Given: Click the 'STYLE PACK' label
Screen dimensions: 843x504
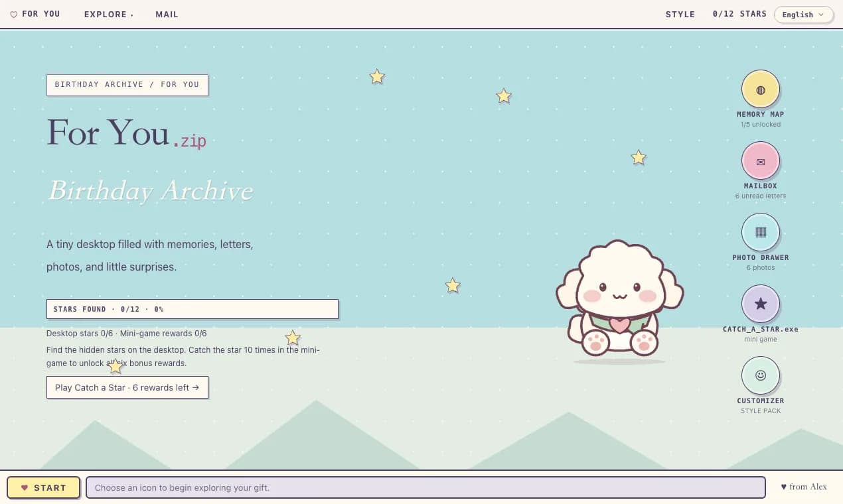Looking at the screenshot, I should pos(761,411).
